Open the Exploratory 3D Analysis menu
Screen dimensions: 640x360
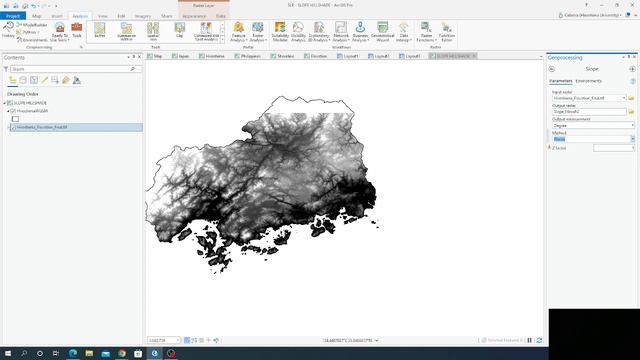(319, 32)
